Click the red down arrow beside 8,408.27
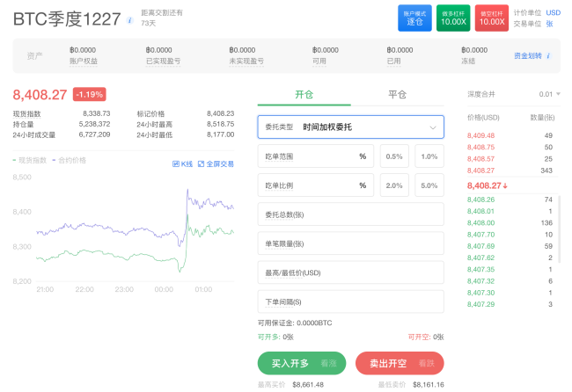The image size is (572, 392). [505, 185]
